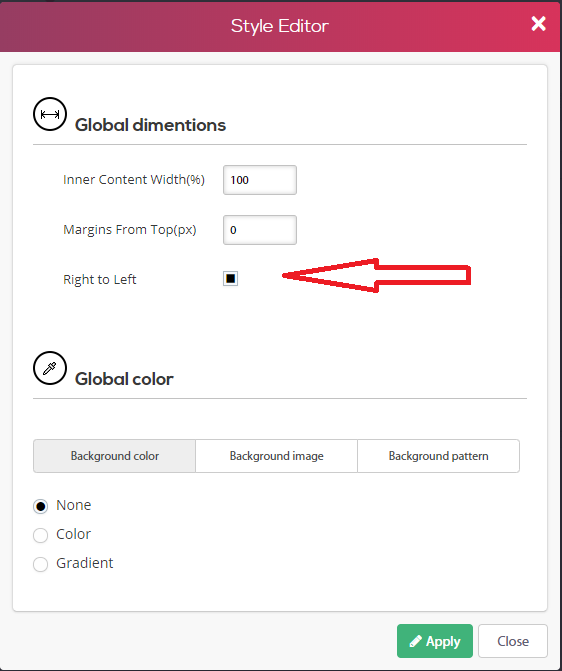This screenshot has height=671, width=562.
Task: Click the pencil icon on the Apply button
Action: (x=415, y=641)
